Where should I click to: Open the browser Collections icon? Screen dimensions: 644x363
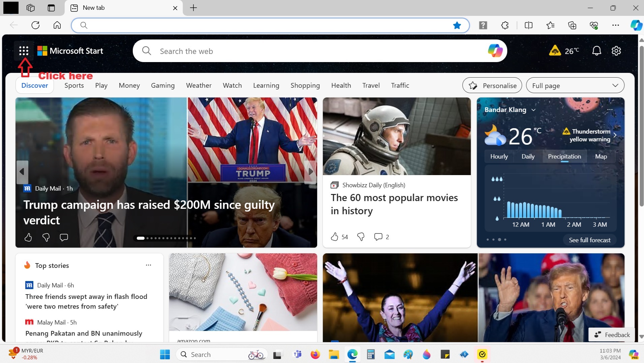tap(572, 25)
